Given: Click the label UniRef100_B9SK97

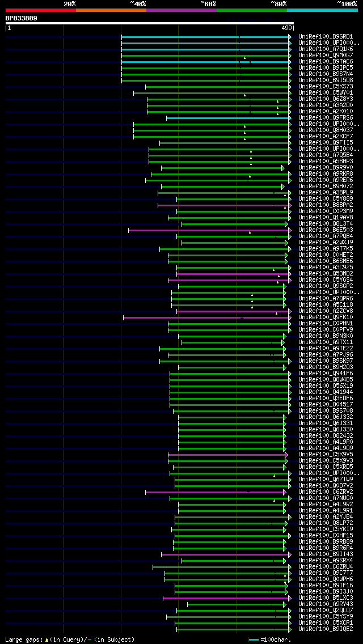Looking at the screenshot, I should tap(326, 361).
